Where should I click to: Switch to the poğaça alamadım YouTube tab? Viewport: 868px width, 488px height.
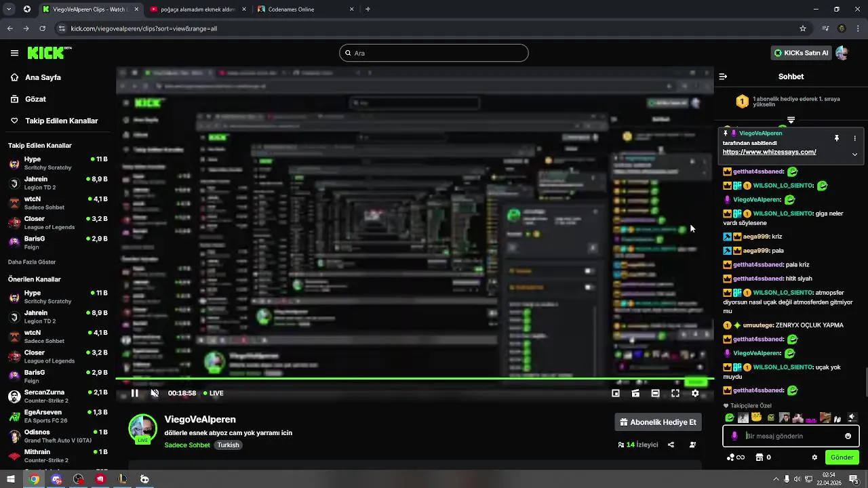pos(197,9)
